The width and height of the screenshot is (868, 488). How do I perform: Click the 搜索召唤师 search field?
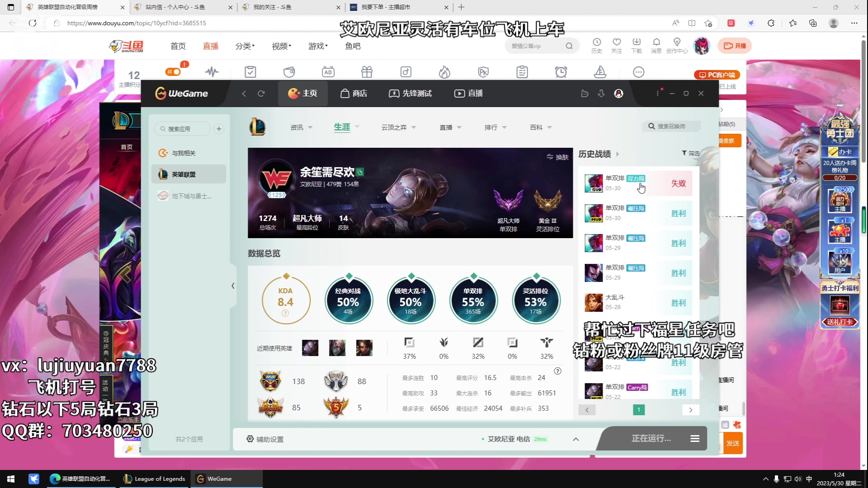pyautogui.click(x=671, y=127)
